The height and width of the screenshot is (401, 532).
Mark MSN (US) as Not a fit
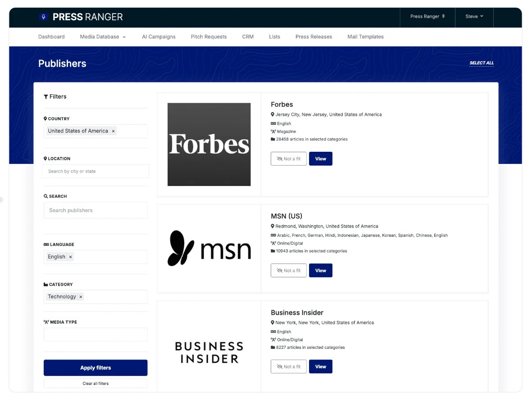click(289, 271)
